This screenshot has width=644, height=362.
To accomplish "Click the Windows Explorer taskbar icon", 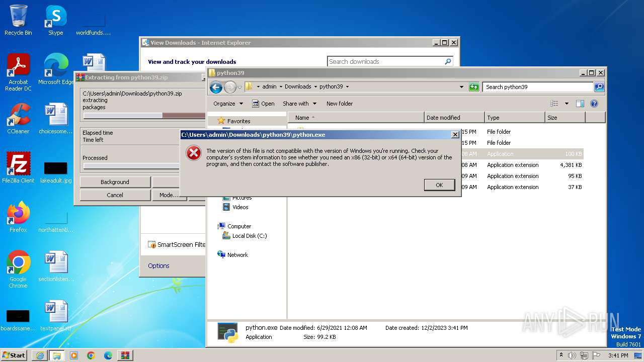I will 56,355.
